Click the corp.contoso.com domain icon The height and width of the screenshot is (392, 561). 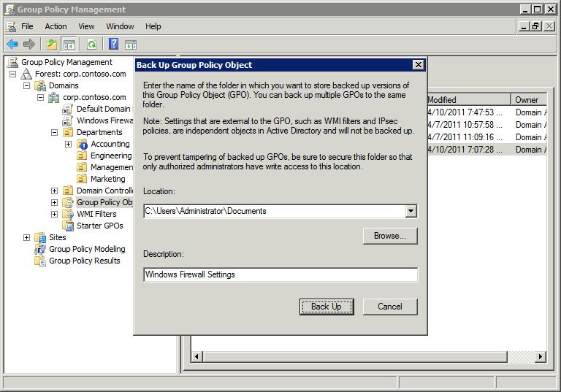53,97
